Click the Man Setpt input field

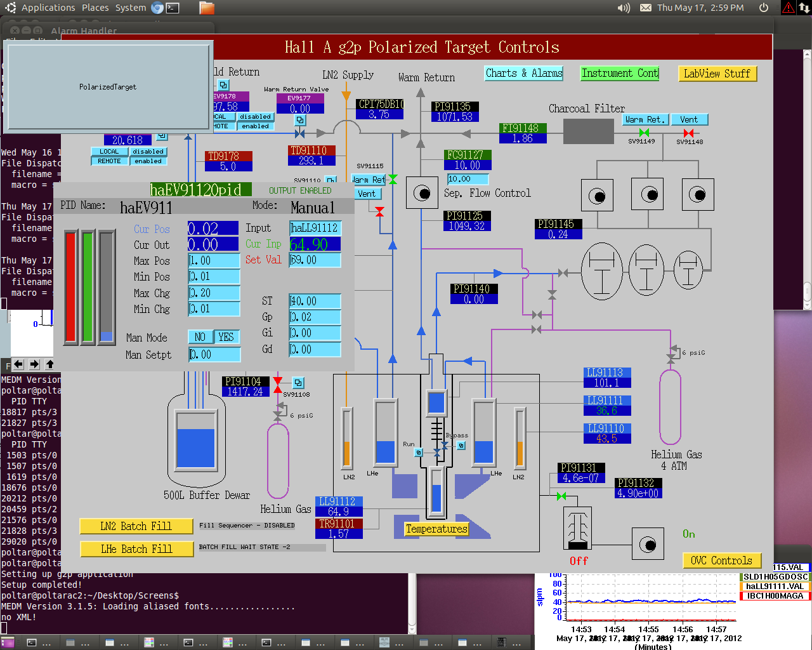click(214, 355)
